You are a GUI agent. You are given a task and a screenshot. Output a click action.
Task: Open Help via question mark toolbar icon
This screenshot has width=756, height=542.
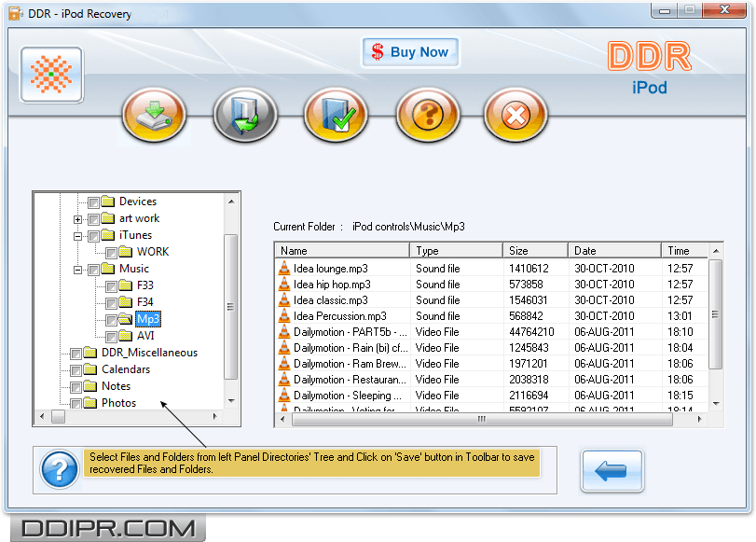click(428, 116)
